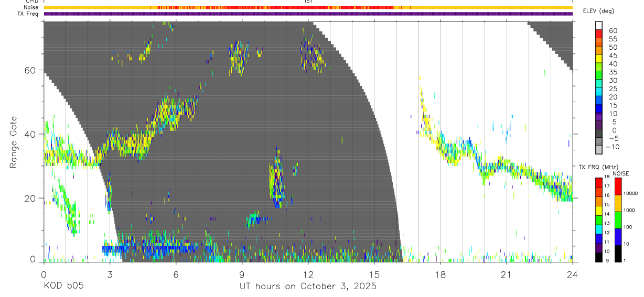The image size is (644, 297).
Task: Click the '25' label on the ELEV scale
Action: click(x=613, y=89)
